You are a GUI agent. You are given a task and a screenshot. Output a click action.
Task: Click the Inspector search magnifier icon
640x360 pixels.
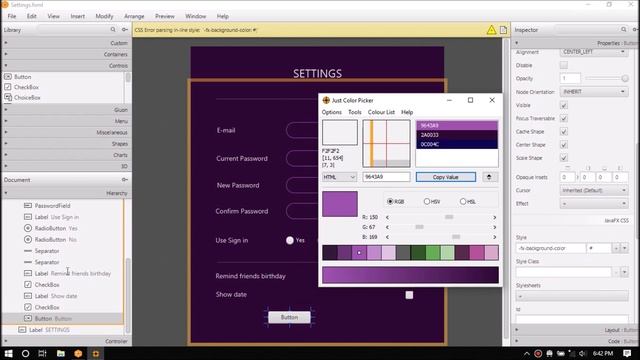624,30
